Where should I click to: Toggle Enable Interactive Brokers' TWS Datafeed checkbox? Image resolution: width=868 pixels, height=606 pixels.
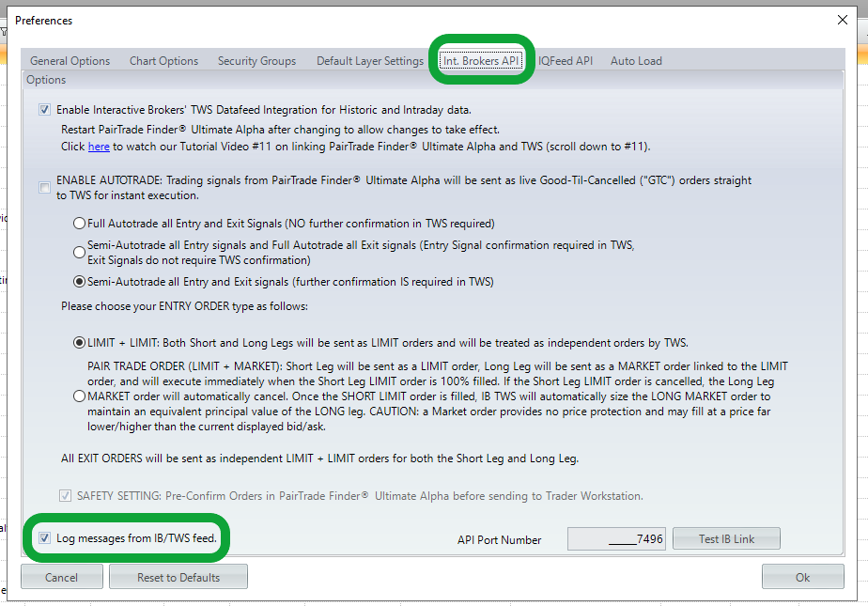[x=45, y=110]
